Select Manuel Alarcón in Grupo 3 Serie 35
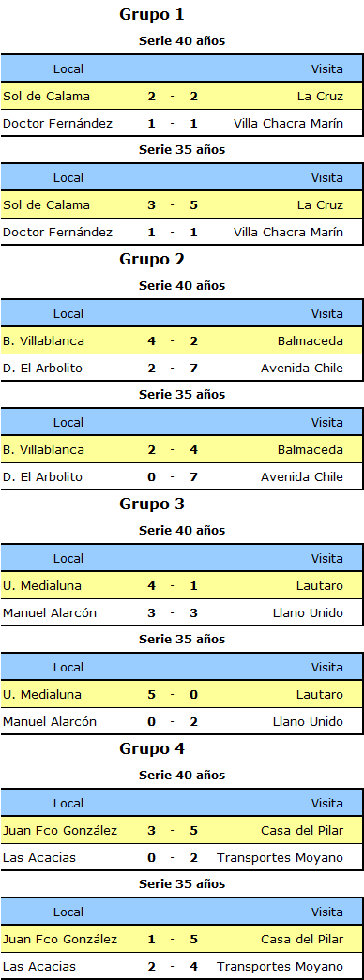Viewport: 364px width, 980px height. (x=50, y=722)
